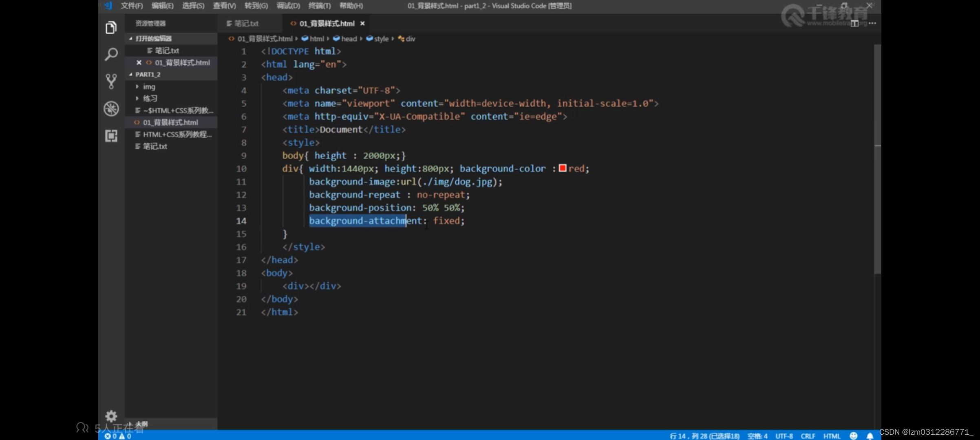This screenshot has height=440, width=980.
Task: Click the editor vertical scrollbar
Action: pos(877,159)
